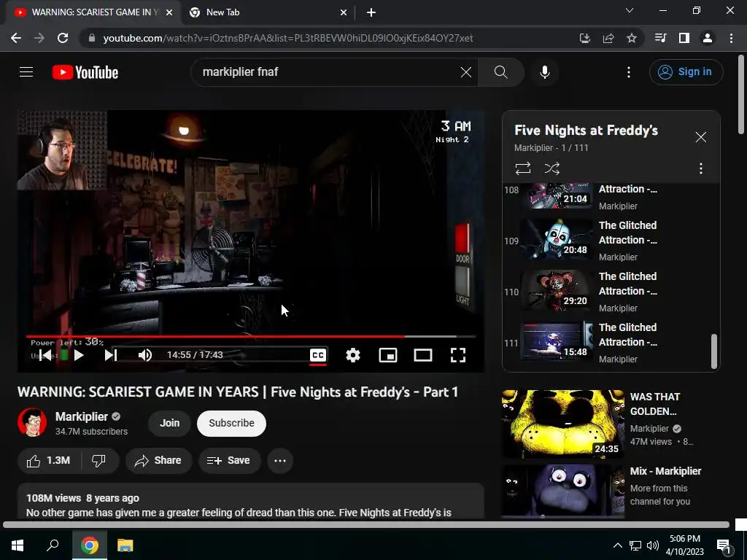The width and height of the screenshot is (747, 560).
Task: Enter full screen mode
Action: [x=458, y=355]
